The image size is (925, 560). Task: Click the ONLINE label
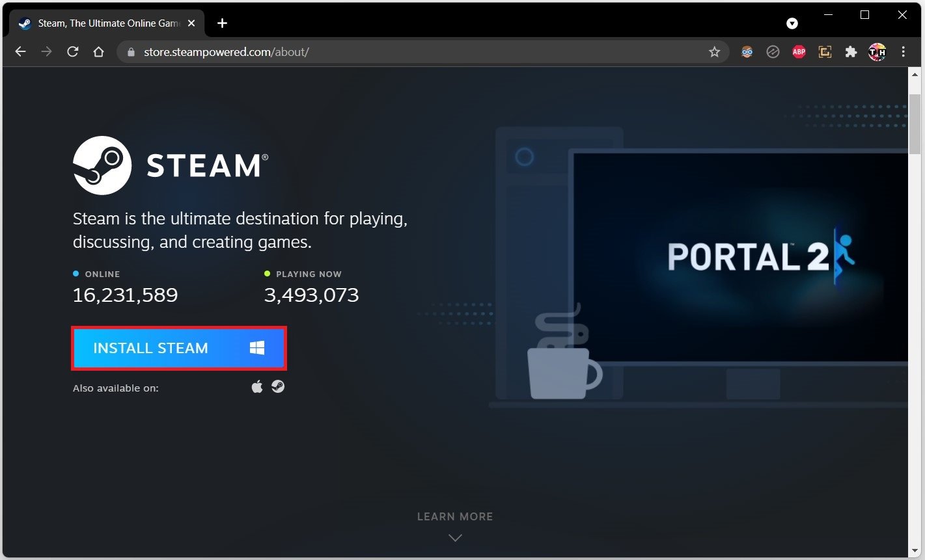click(102, 274)
